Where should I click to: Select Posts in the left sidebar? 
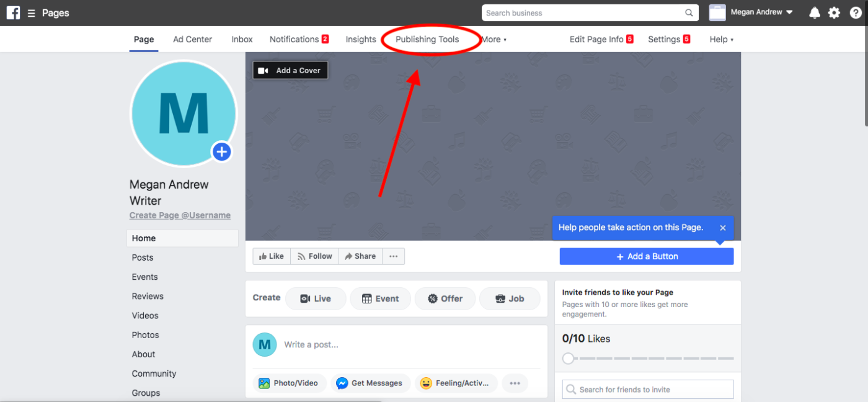(142, 257)
